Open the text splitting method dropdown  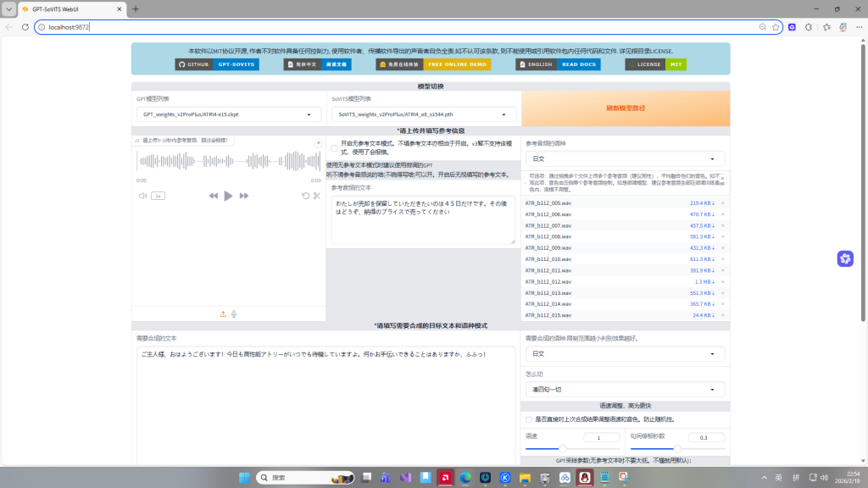coord(625,390)
